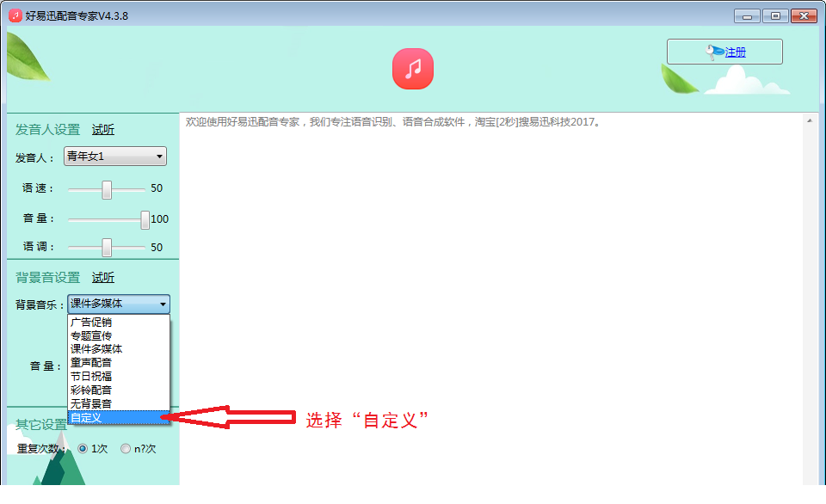Viewport: 826px width, 504px height.
Task: Choose 童声配音 from the background music list
Action: [x=119, y=363]
